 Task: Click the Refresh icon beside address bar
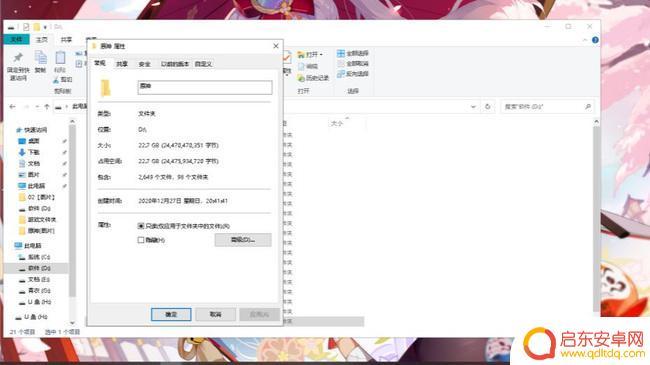click(488, 107)
